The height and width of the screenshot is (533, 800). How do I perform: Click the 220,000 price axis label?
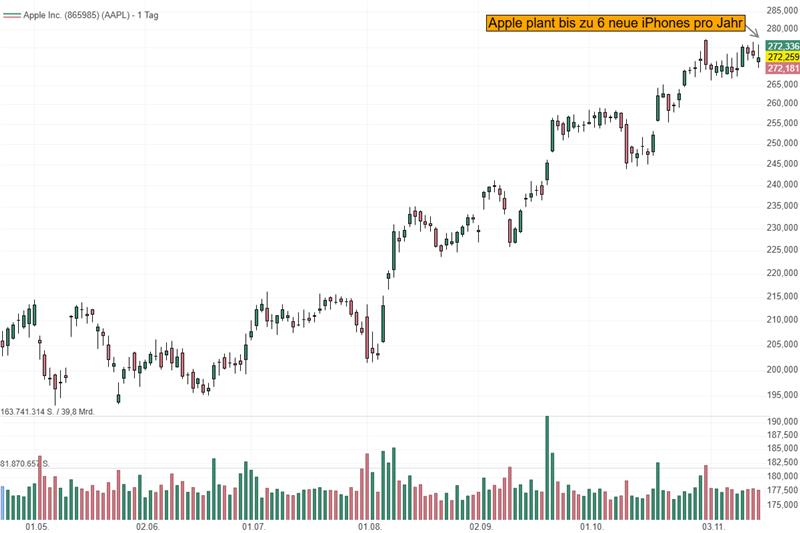pyautogui.click(x=782, y=273)
